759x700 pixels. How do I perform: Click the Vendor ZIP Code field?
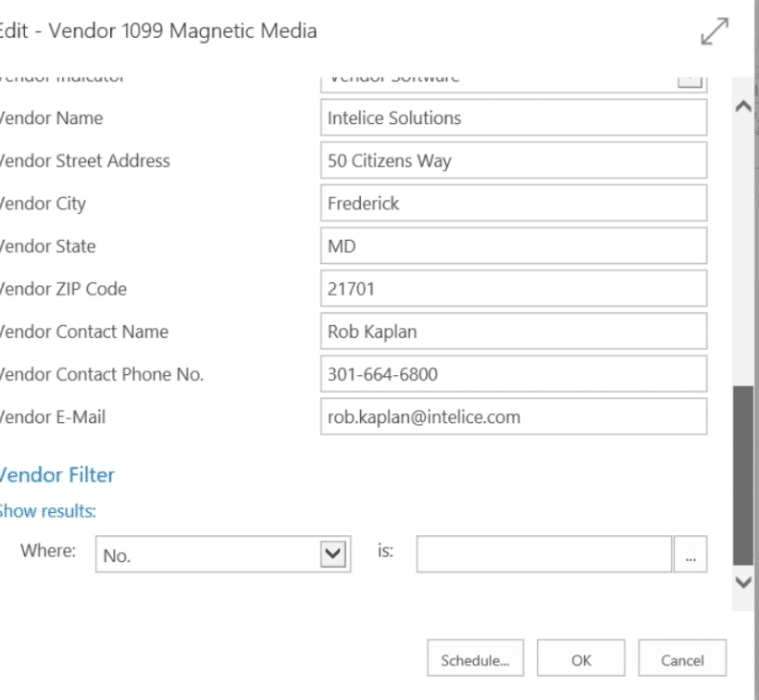514,289
